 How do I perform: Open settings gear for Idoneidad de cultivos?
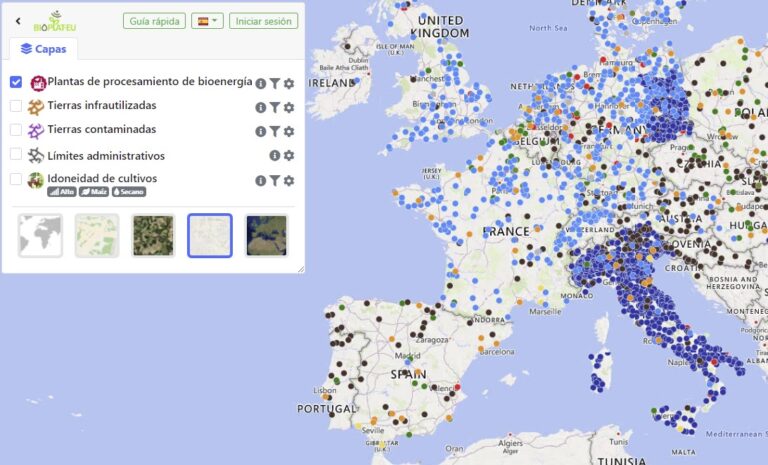289,181
